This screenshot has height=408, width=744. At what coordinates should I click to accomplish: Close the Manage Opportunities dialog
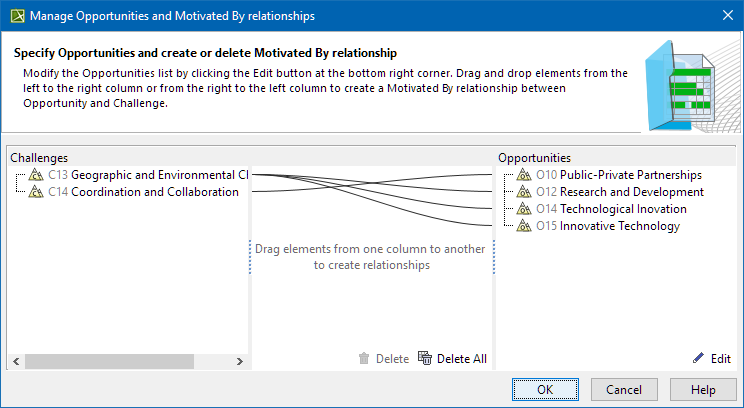(x=726, y=15)
